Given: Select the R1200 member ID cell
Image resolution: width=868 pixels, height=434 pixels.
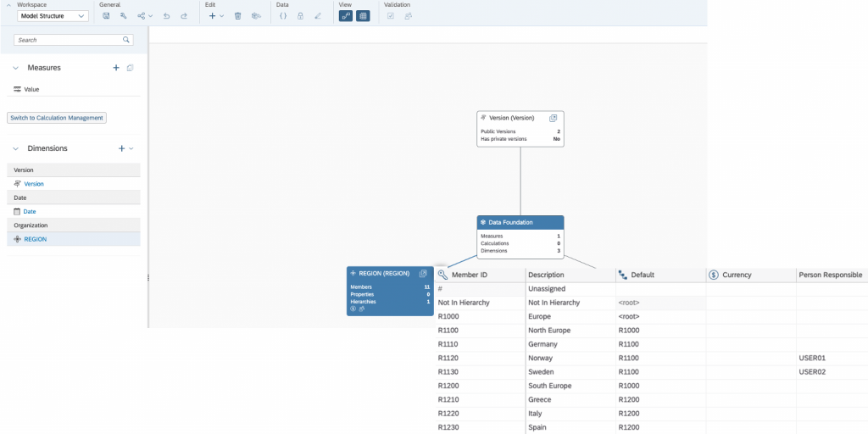Looking at the screenshot, I should (x=481, y=386).
